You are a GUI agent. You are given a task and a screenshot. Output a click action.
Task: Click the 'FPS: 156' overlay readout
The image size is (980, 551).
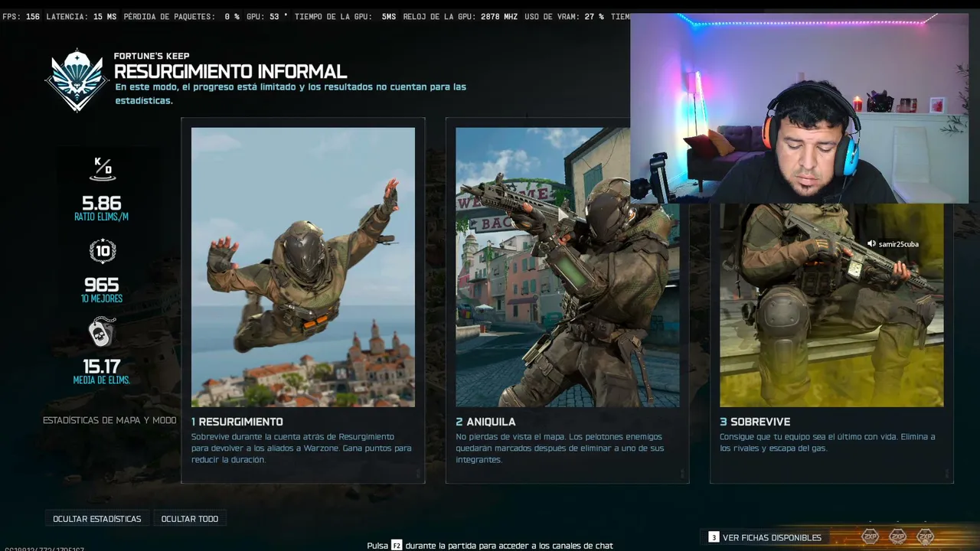pyautogui.click(x=21, y=16)
